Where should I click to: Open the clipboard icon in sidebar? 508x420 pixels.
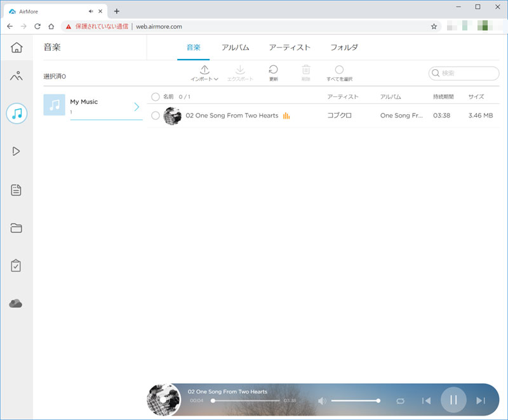[x=17, y=266]
